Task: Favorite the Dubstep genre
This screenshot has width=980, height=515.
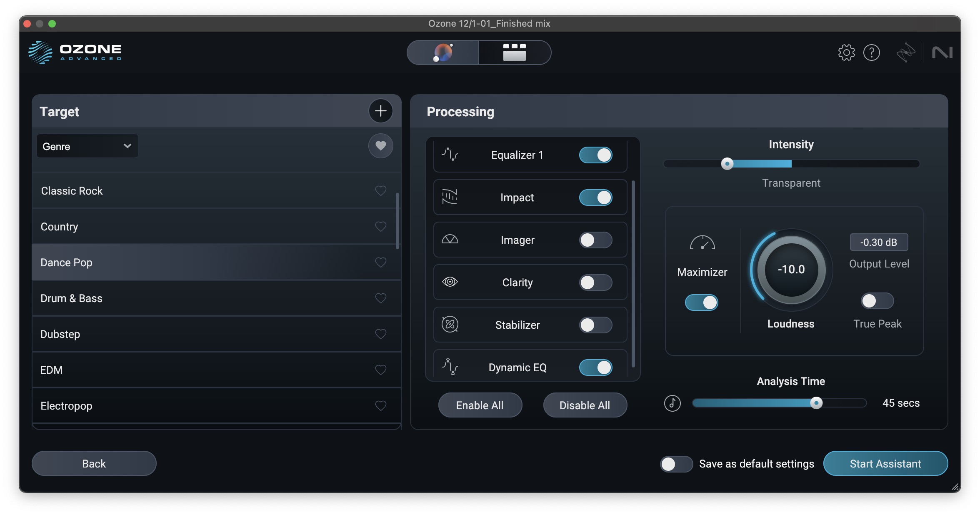Action: (x=380, y=334)
